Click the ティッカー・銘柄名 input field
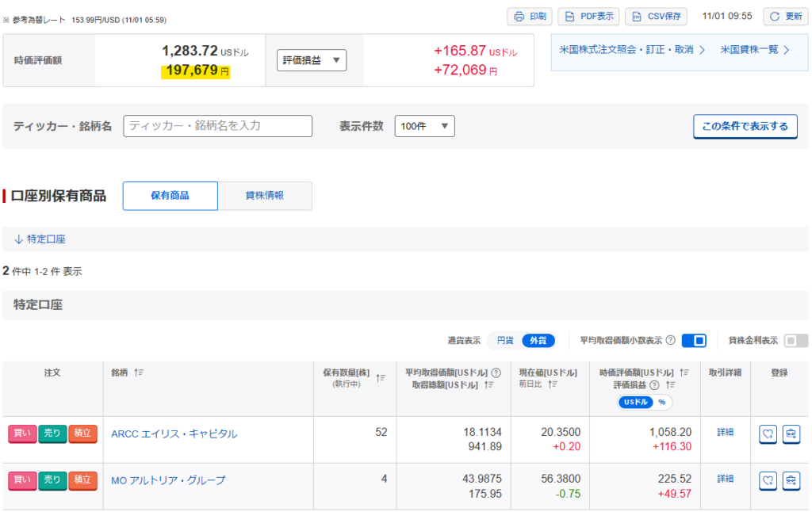The image size is (812, 512). tap(217, 126)
